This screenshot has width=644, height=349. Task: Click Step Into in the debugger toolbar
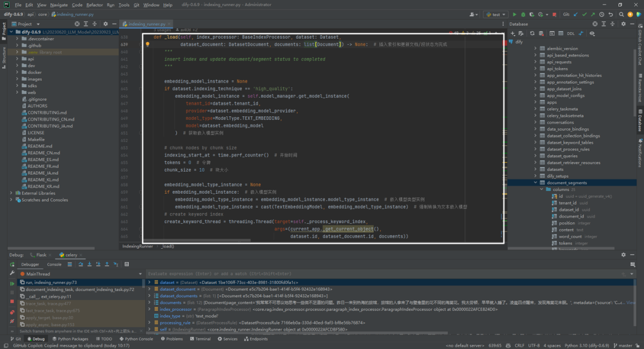click(x=89, y=264)
